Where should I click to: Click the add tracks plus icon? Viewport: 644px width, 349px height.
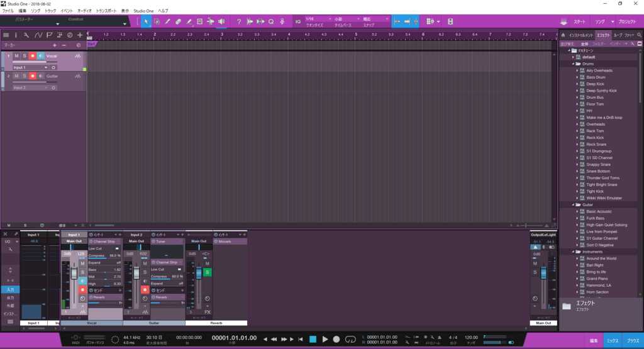tap(80, 35)
